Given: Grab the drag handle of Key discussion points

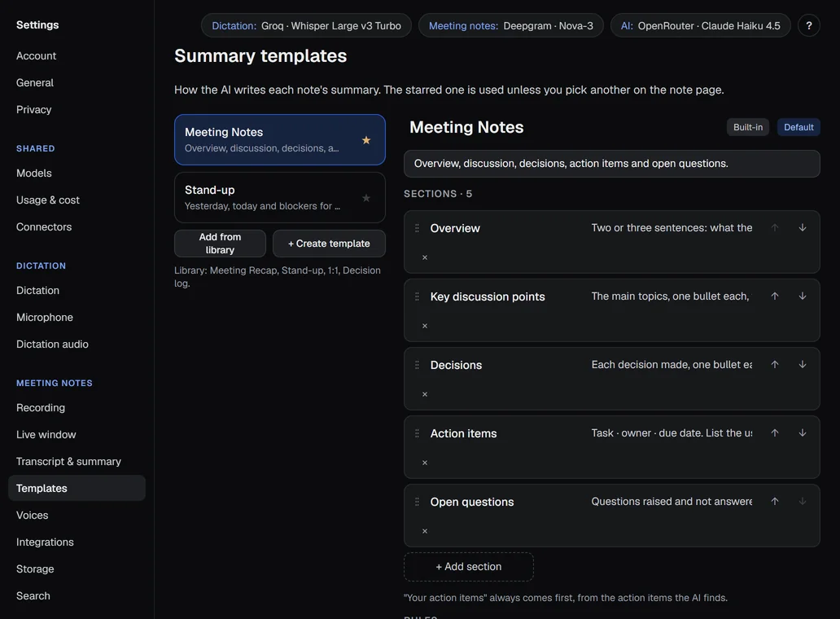Looking at the screenshot, I should click(x=417, y=296).
